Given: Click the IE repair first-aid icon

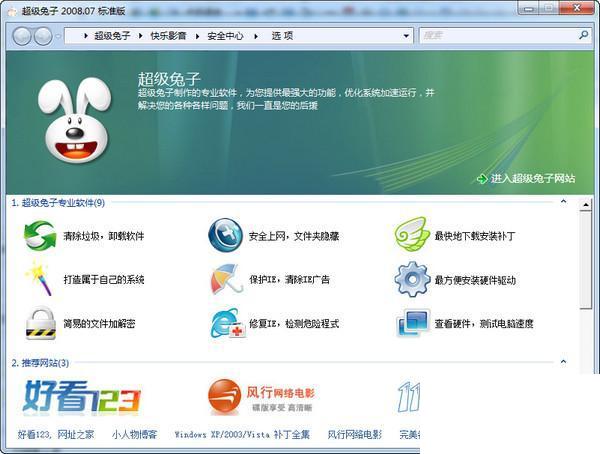Looking at the screenshot, I should pos(228,324).
